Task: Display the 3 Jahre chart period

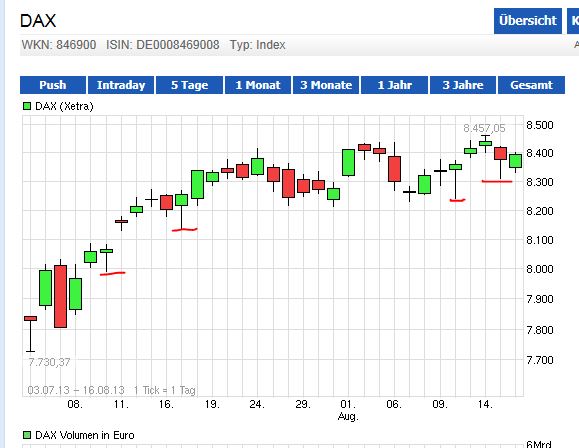Action: (463, 85)
